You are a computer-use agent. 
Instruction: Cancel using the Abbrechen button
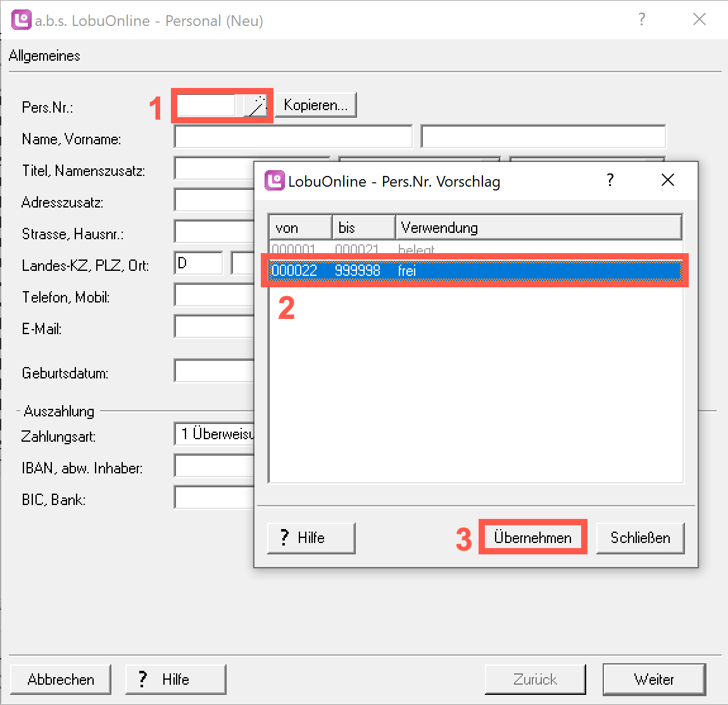(61, 679)
